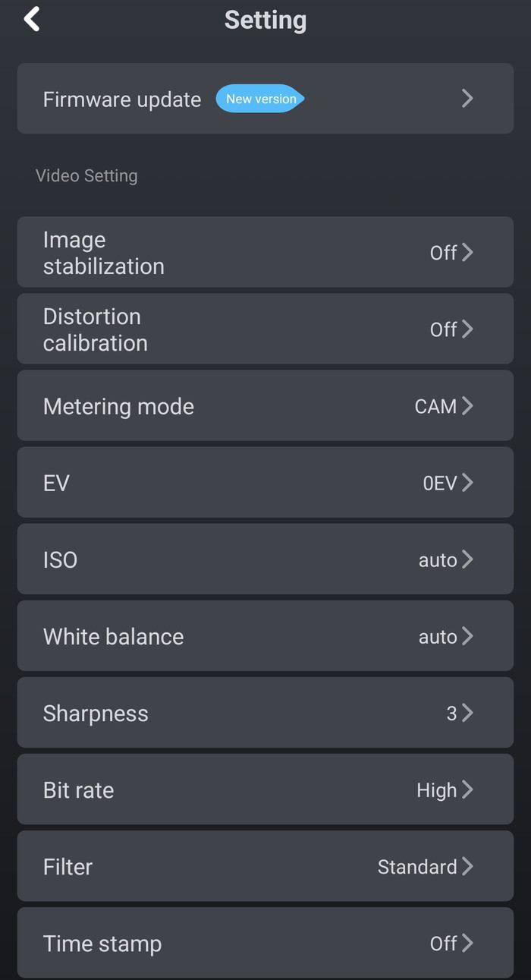Screen dimensions: 531x980
Task: Tap the back arrow icon
Action: pos(32,20)
